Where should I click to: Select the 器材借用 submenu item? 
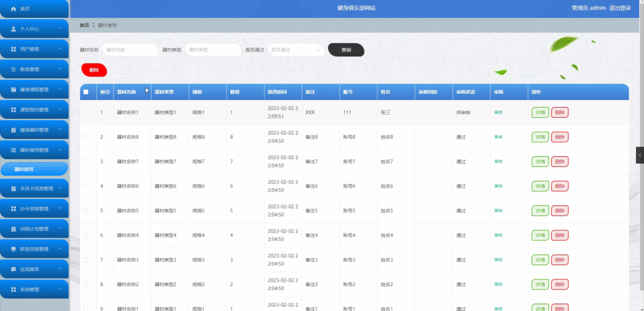pos(34,169)
